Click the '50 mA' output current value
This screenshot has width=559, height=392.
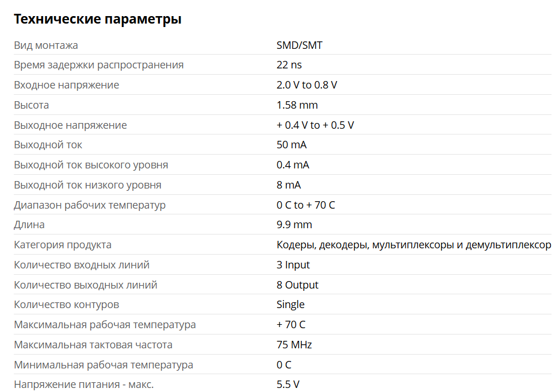(x=292, y=145)
